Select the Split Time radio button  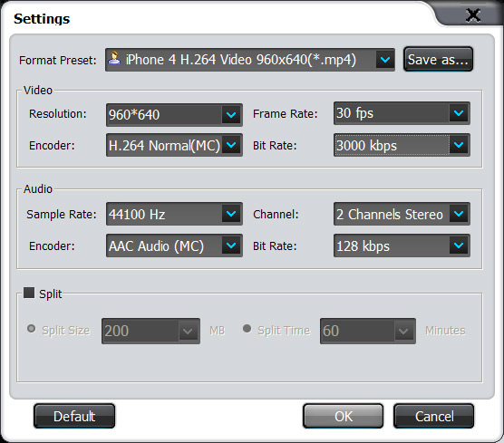point(247,329)
